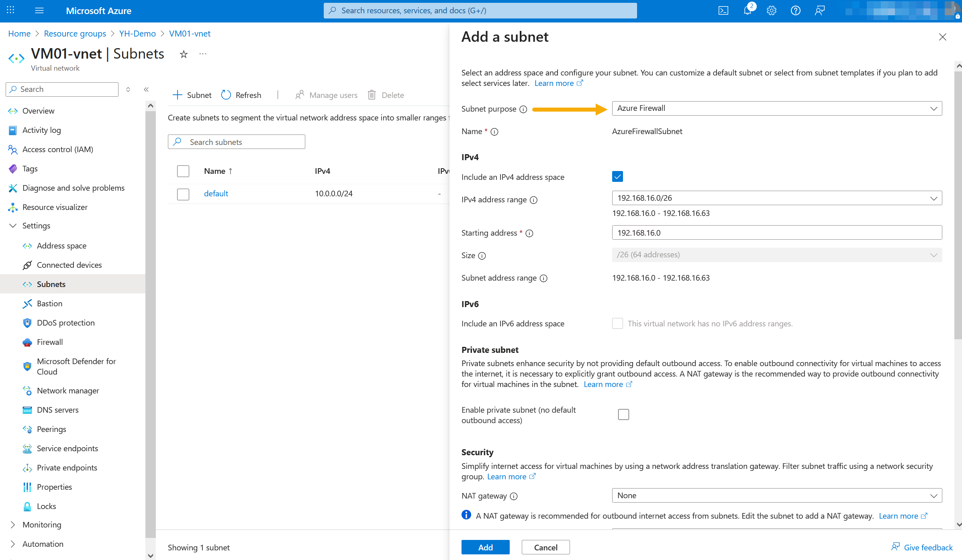Collapse the left menu with double chevron
The image size is (962, 560).
click(146, 90)
